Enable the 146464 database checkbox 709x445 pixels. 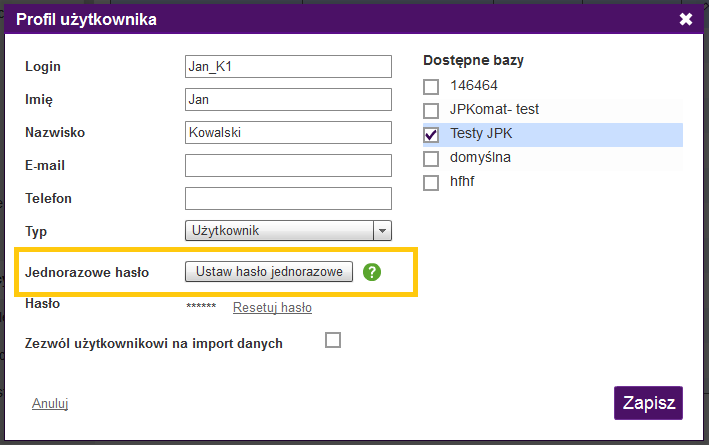[431, 86]
